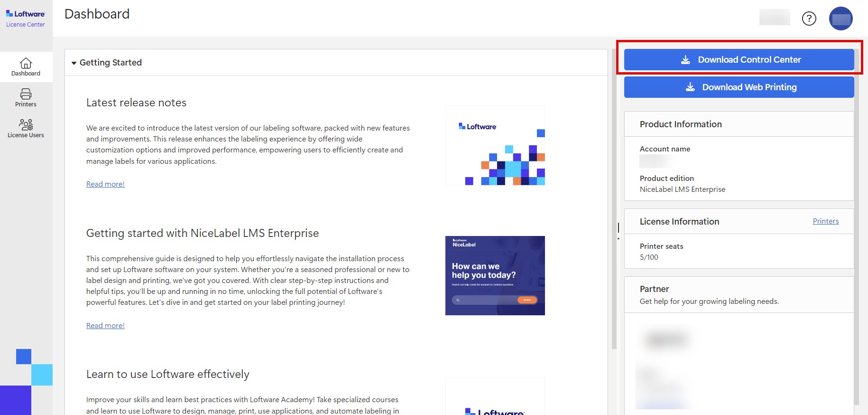Click the Latest release notes heading
This screenshot has width=868, height=415.
coord(136,103)
